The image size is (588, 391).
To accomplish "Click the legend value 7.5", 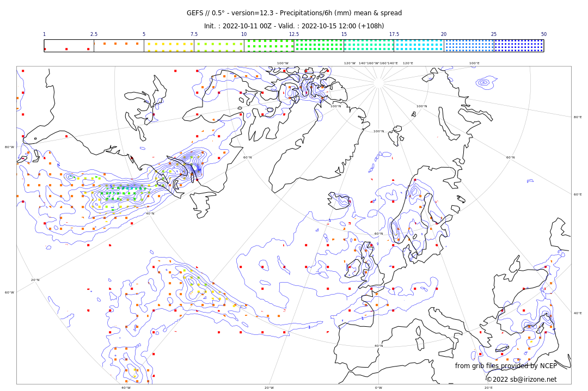I will point(194,34).
